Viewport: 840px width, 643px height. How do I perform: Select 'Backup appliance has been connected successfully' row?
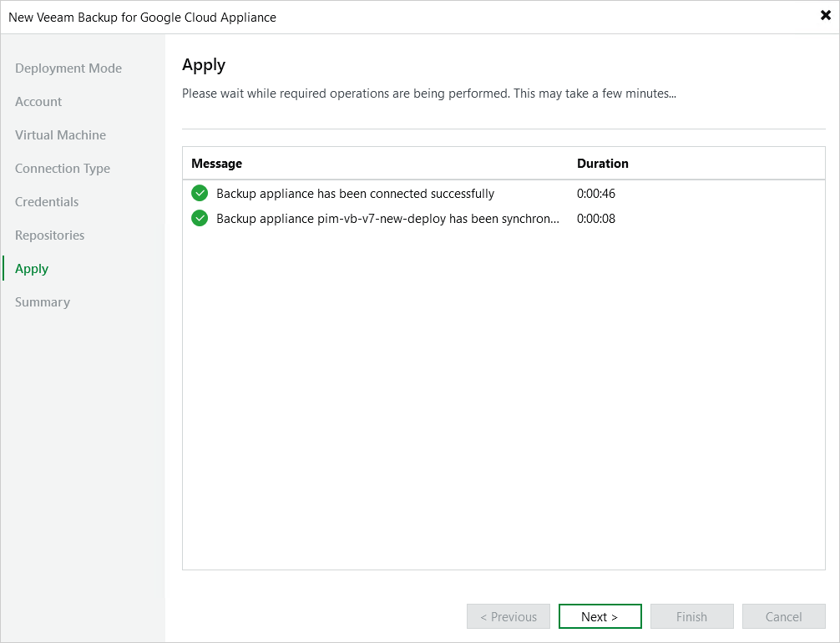click(x=503, y=194)
